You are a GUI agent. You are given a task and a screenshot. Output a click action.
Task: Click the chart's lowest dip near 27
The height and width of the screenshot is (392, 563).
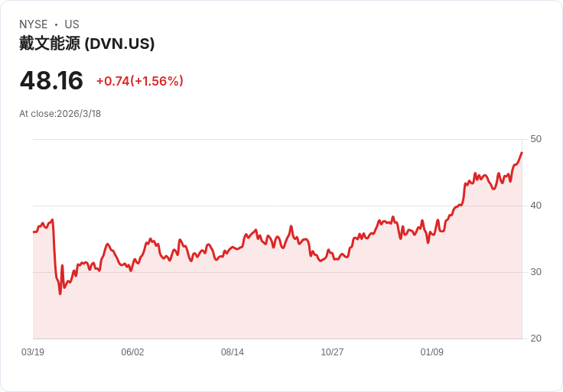click(x=60, y=293)
